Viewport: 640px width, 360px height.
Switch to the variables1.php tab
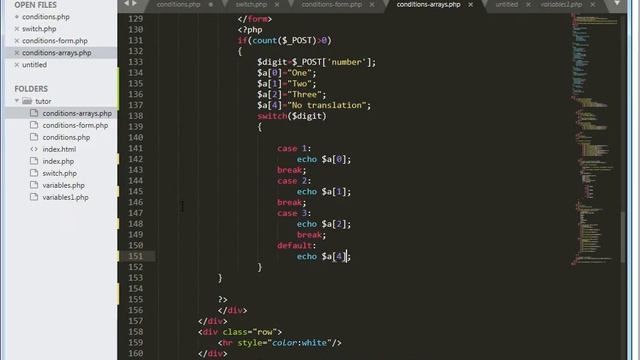[561, 4]
